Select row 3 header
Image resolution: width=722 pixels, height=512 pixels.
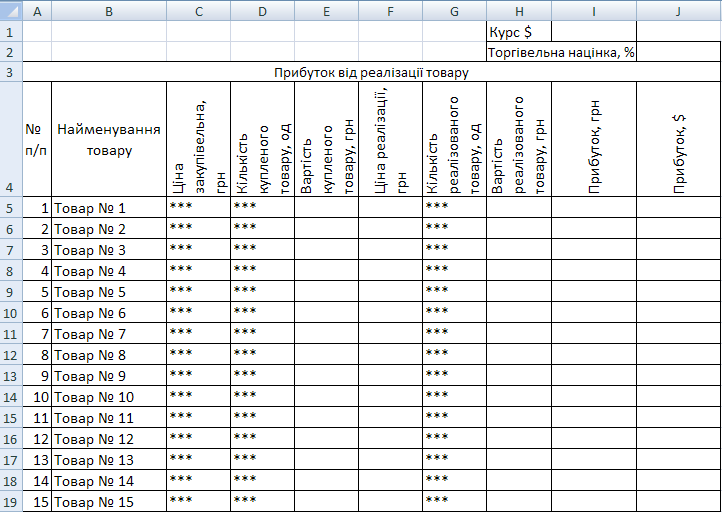click(11, 72)
